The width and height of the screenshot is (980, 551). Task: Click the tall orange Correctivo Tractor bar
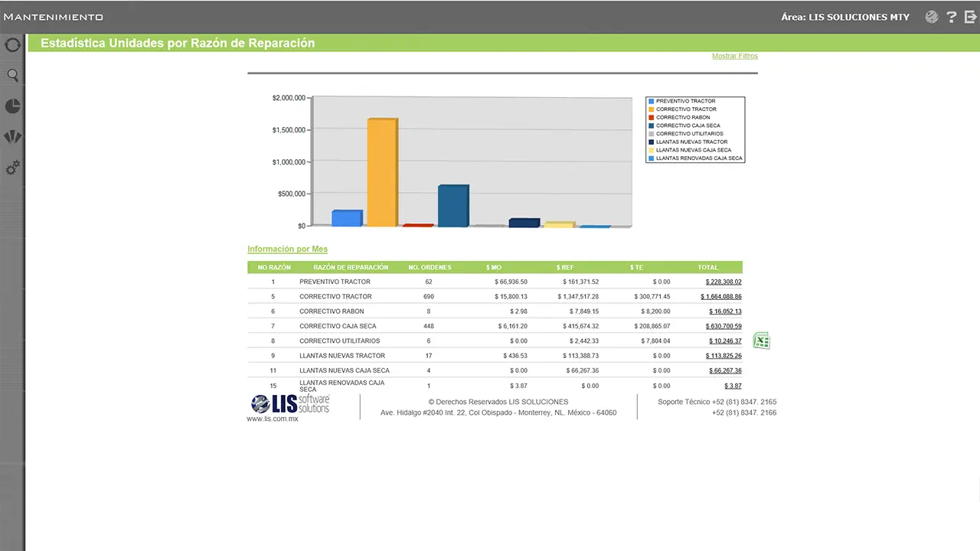[x=381, y=172]
